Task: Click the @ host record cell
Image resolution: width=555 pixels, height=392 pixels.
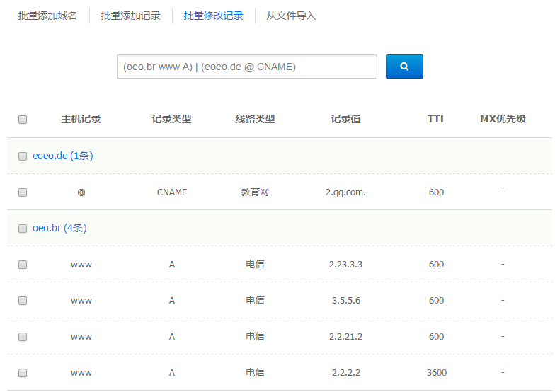Action: point(81,192)
